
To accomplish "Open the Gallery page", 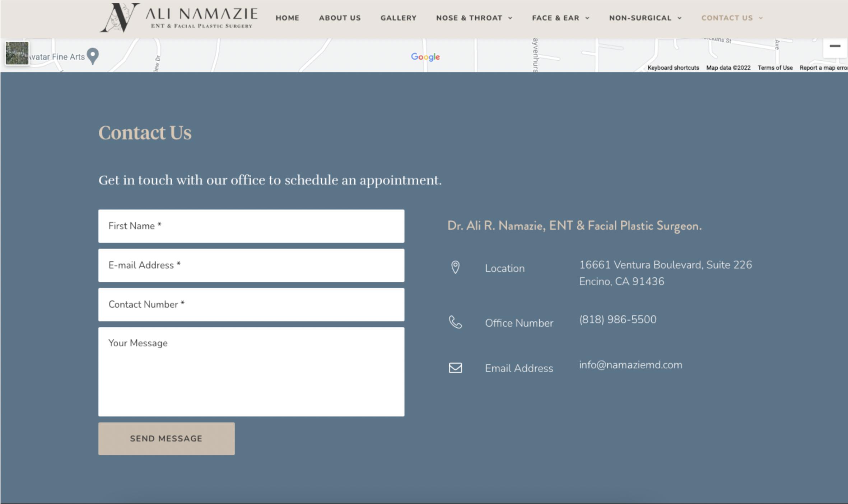I will [x=399, y=18].
